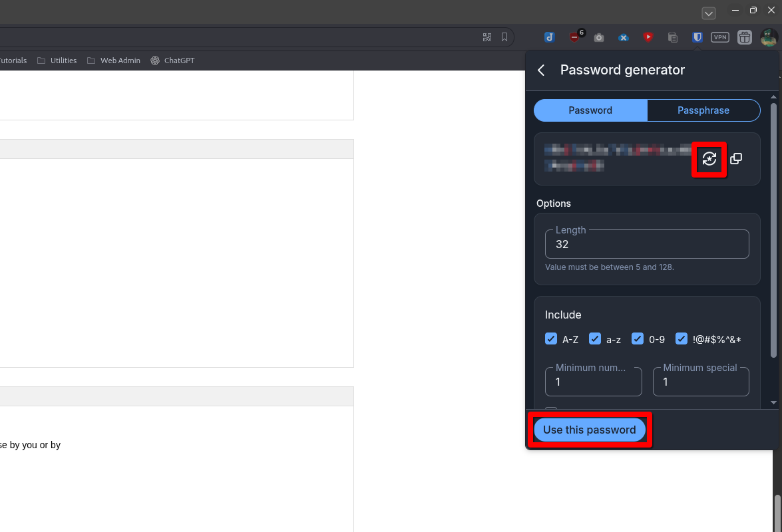This screenshot has width=782, height=532.
Task: Disable the 0-9 numbers option
Action: coord(638,338)
